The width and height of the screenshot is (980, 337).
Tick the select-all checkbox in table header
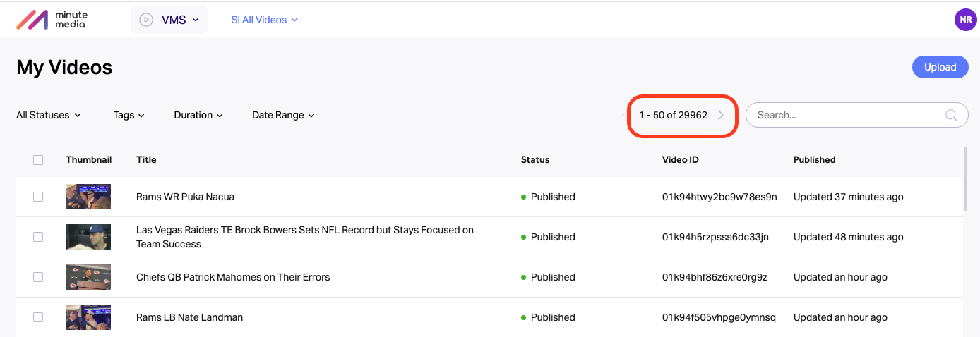click(x=38, y=160)
